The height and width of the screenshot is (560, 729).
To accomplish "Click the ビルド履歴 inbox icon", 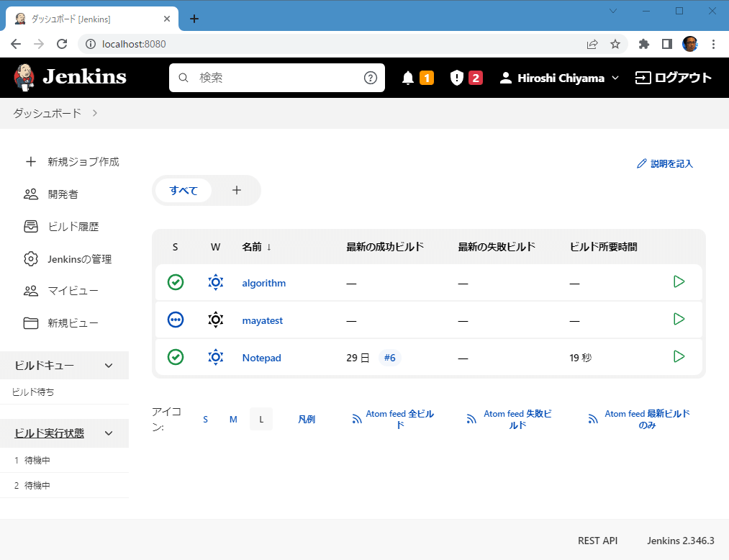I will (31, 227).
